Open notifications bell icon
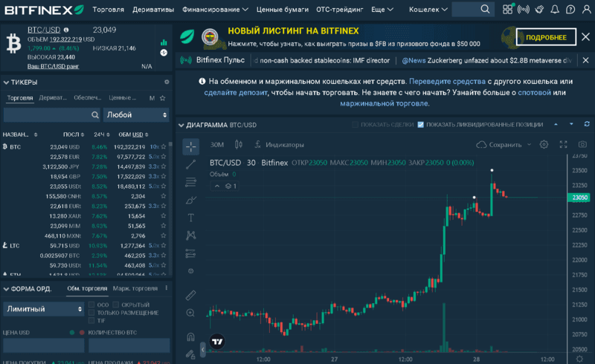The height and width of the screenshot is (364, 595). 555,9
